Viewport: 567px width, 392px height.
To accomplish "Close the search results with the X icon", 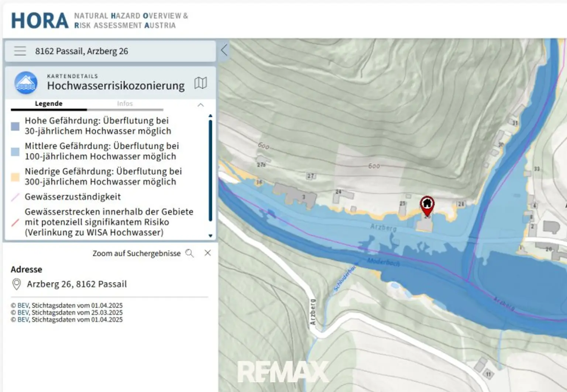I will pyautogui.click(x=207, y=253).
